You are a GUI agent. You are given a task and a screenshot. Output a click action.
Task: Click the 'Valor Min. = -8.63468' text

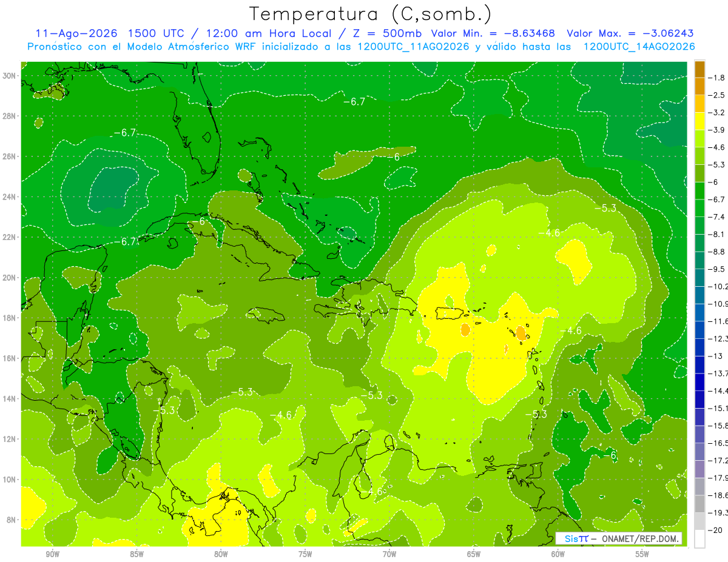492,33
